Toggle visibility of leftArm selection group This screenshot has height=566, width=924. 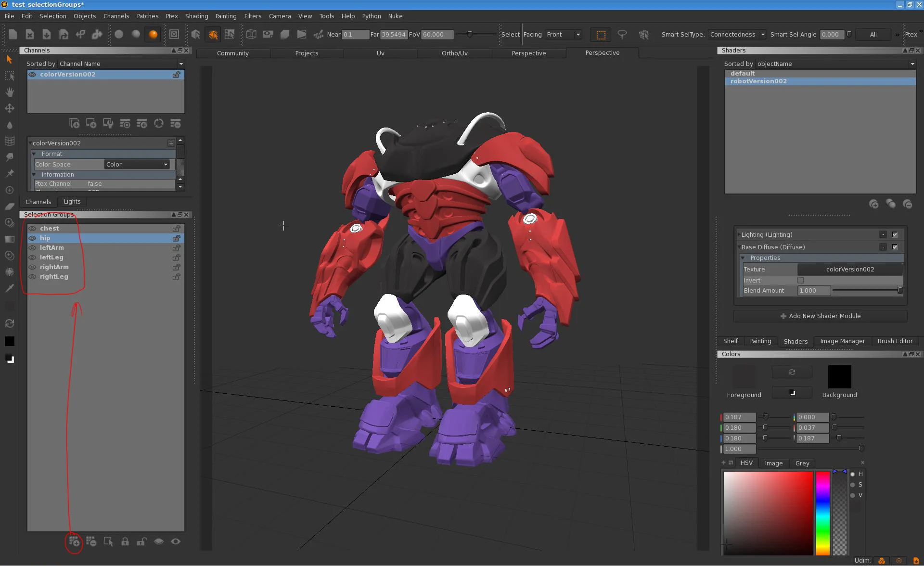(x=32, y=248)
